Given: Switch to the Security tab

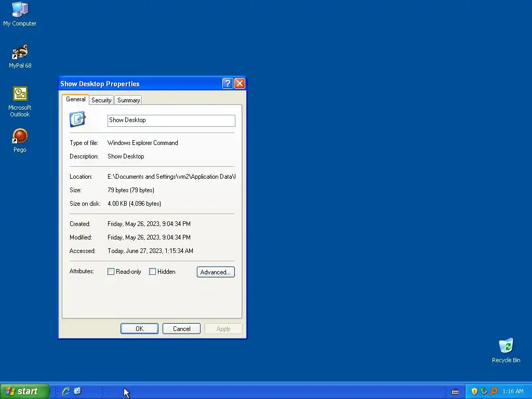Looking at the screenshot, I should click(x=101, y=100).
